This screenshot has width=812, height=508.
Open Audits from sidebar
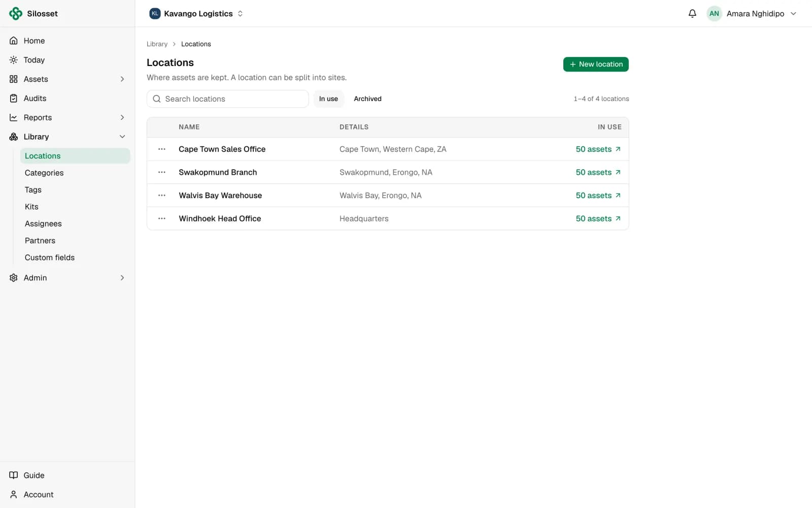(x=67, y=98)
